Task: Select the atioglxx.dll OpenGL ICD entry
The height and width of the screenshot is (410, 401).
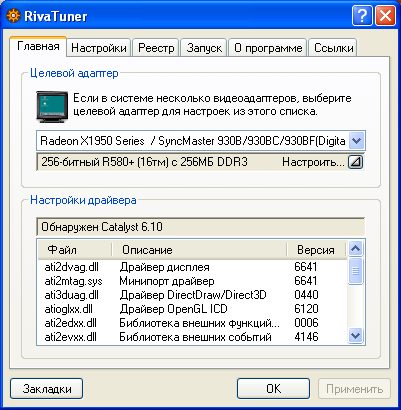Action: pyautogui.click(x=192, y=309)
